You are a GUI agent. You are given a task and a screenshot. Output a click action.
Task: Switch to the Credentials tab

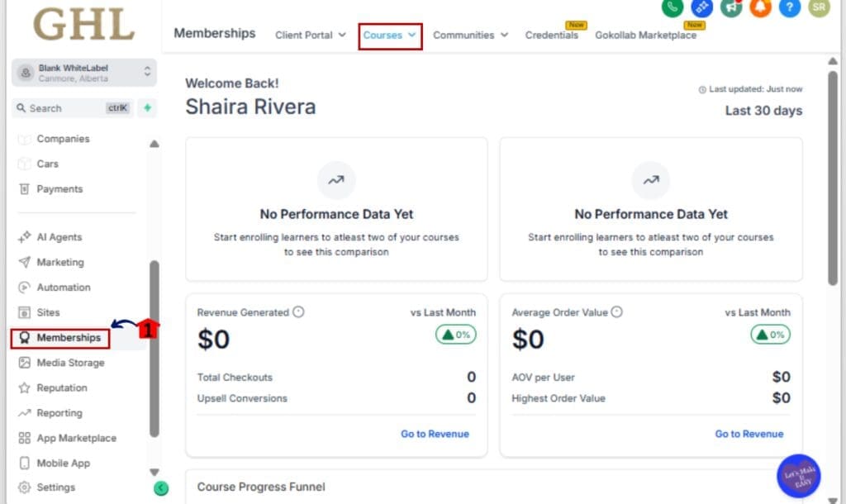[551, 36]
